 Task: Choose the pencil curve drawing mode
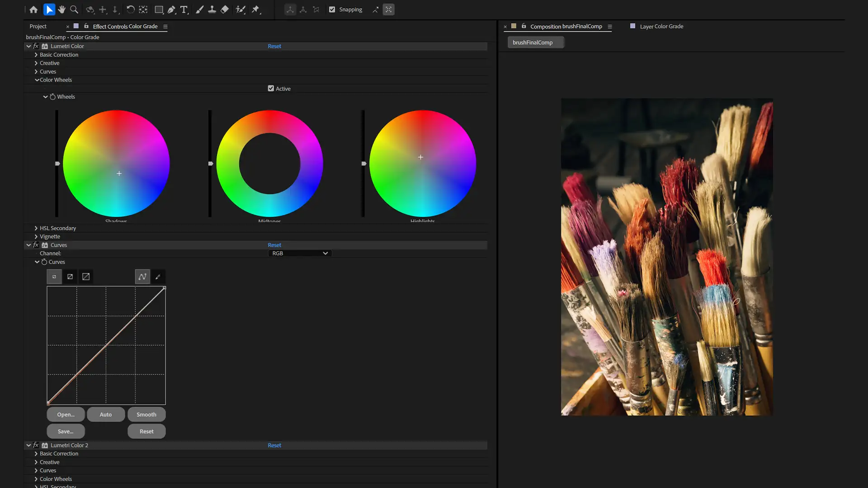coord(158,277)
